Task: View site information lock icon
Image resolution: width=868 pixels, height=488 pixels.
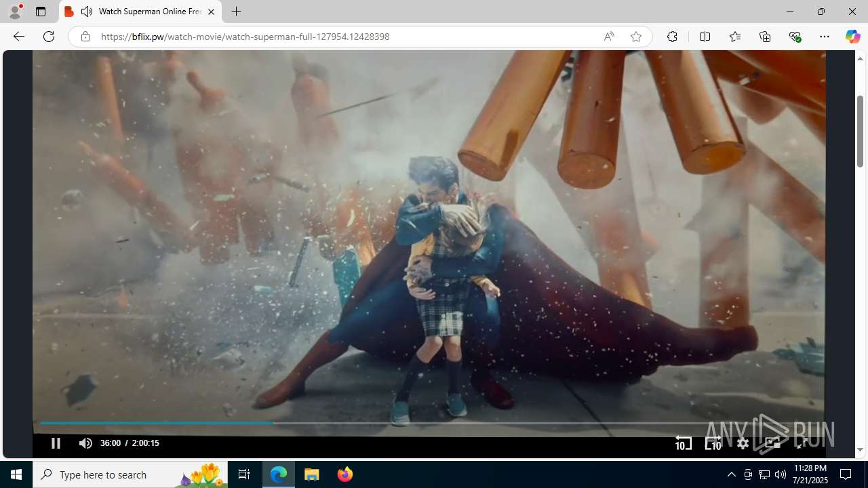Action: [x=85, y=37]
